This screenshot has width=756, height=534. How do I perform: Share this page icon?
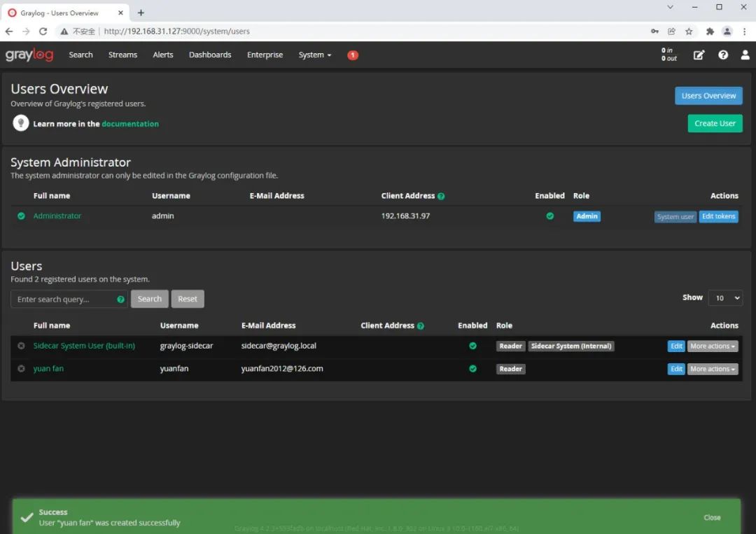tap(671, 31)
